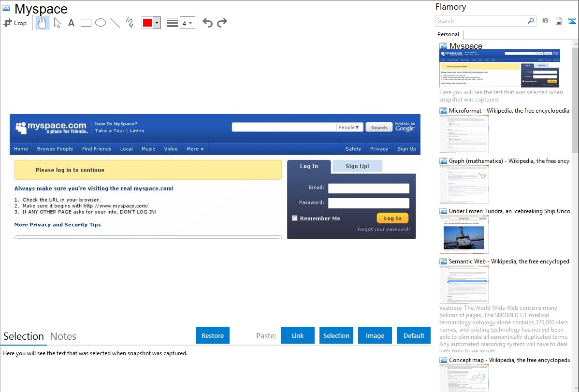The image size is (579, 392).
Task: Select the freehand scribble tool
Action: click(130, 23)
